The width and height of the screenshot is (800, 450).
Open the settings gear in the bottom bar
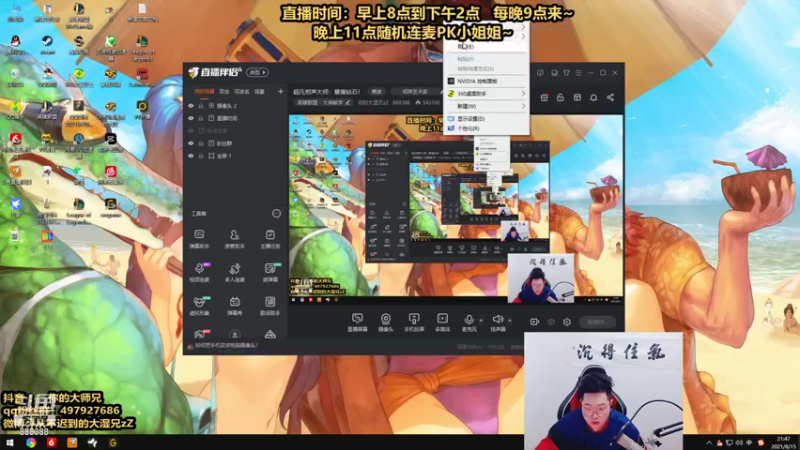coord(567,322)
